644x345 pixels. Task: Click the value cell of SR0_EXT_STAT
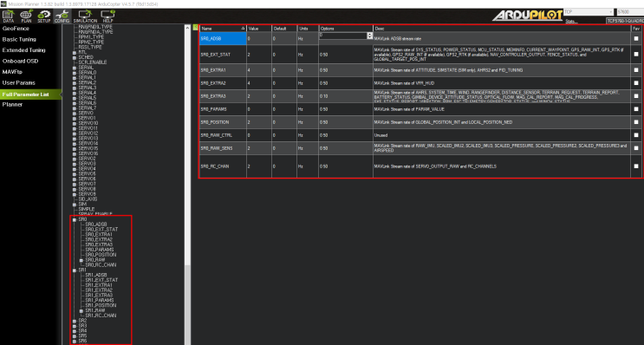[259, 55]
